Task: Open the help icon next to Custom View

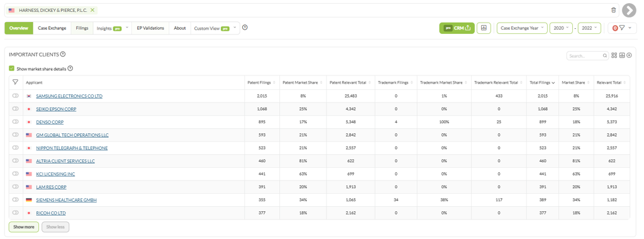Action: coord(245,28)
